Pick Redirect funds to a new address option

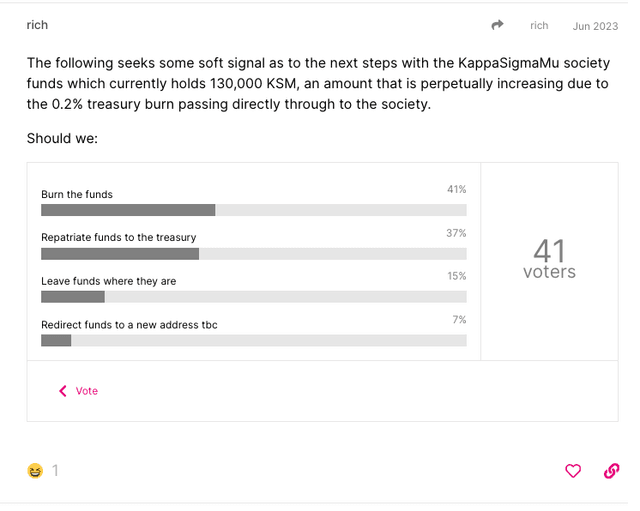click(x=129, y=325)
